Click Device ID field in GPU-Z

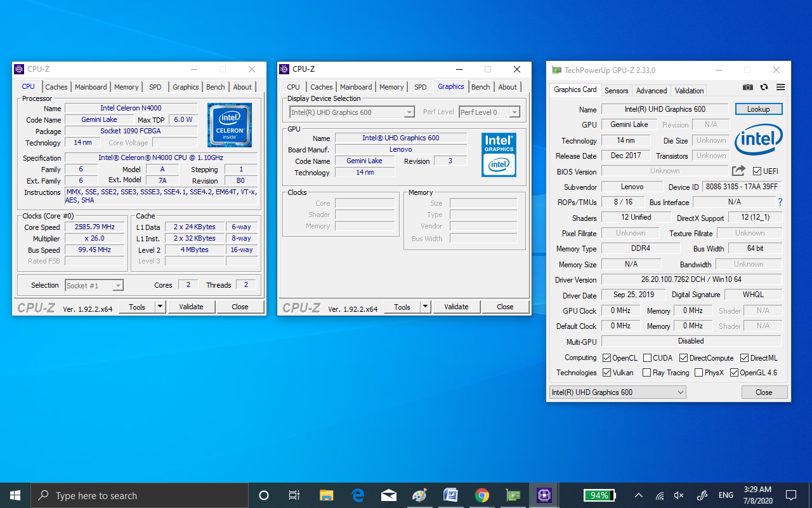(742, 187)
